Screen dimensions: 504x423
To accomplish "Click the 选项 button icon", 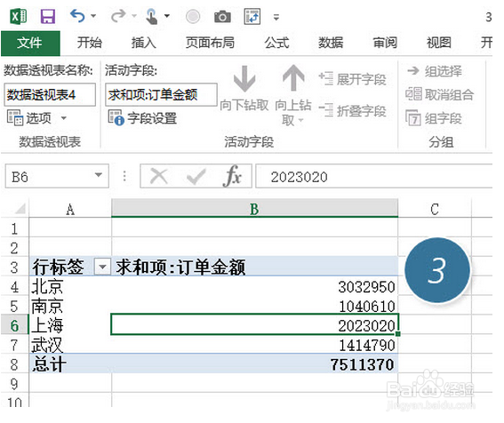I will point(15,117).
